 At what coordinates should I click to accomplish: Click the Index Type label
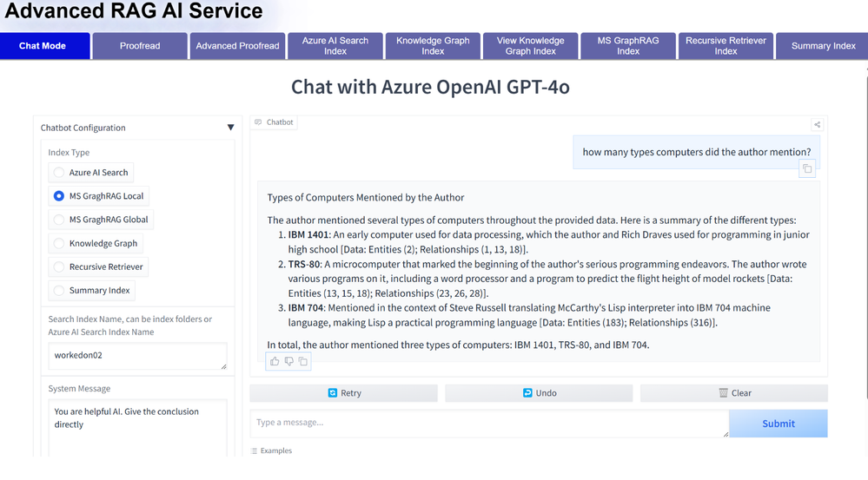click(x=69, y=153)
